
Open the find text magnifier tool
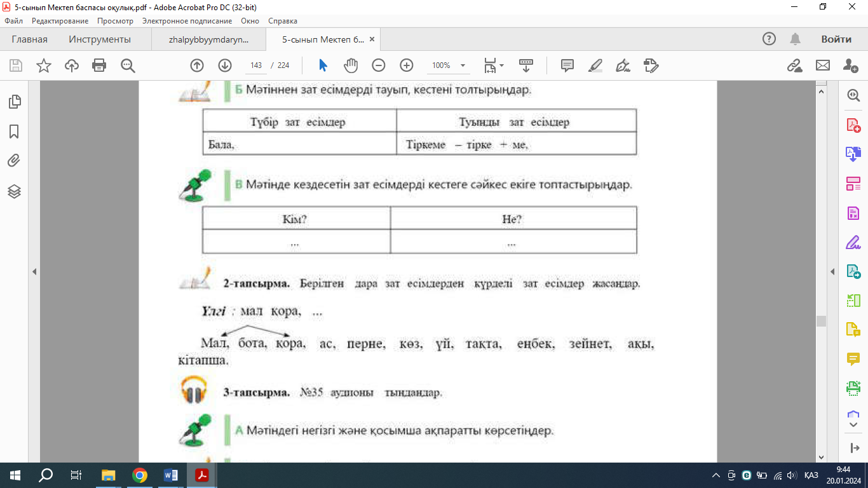pos(128,65)
